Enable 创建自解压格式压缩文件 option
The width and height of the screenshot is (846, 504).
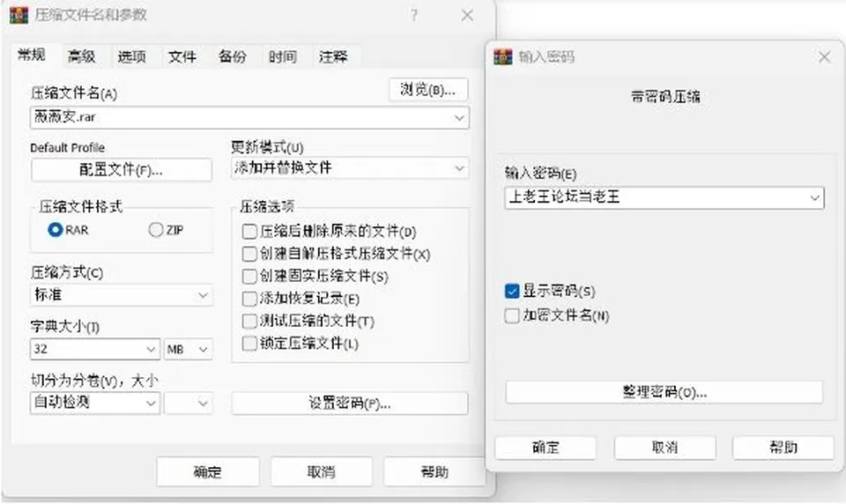click(x=249, y=254)
